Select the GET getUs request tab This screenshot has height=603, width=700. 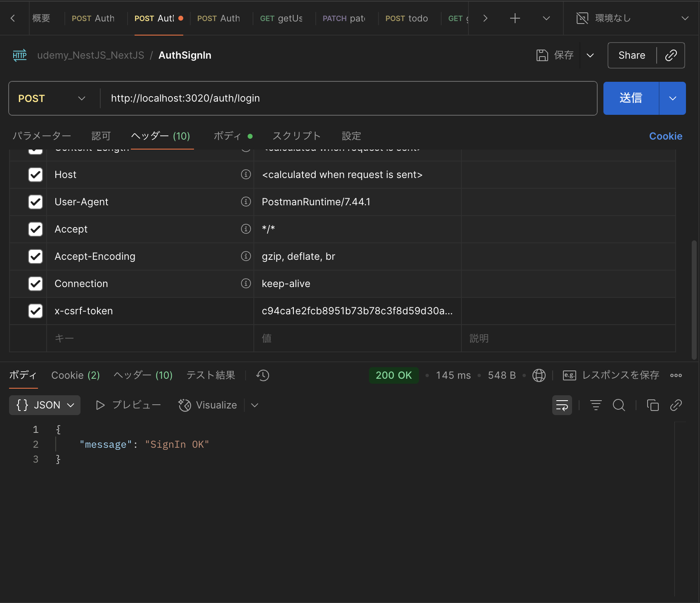point(281,18)
